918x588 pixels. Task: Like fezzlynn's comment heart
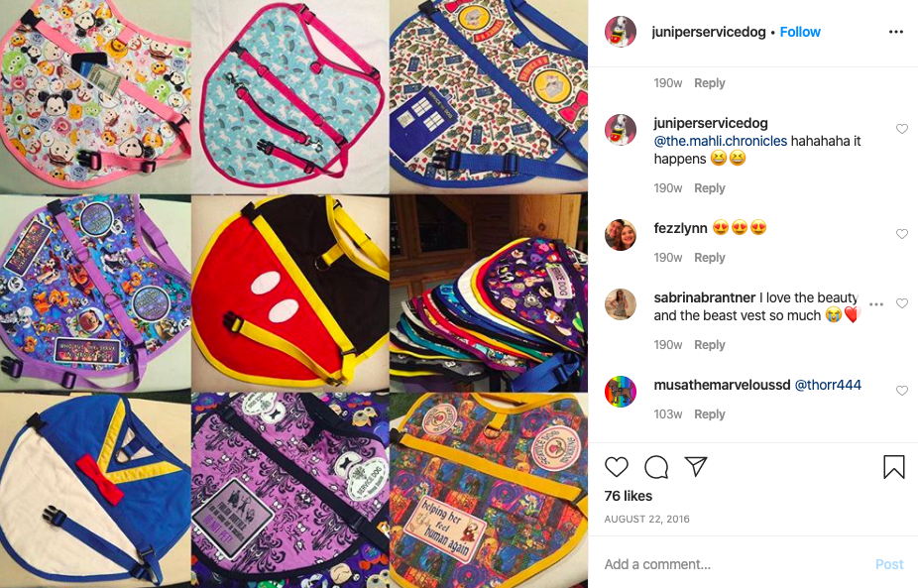click(x=901, y=234)
